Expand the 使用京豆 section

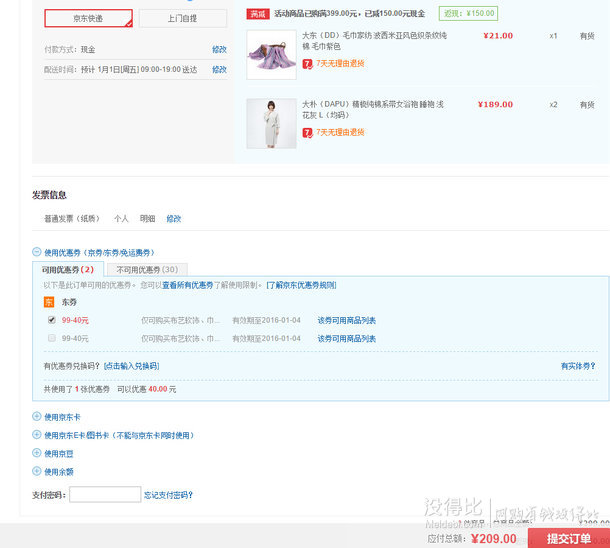[37, 453]
